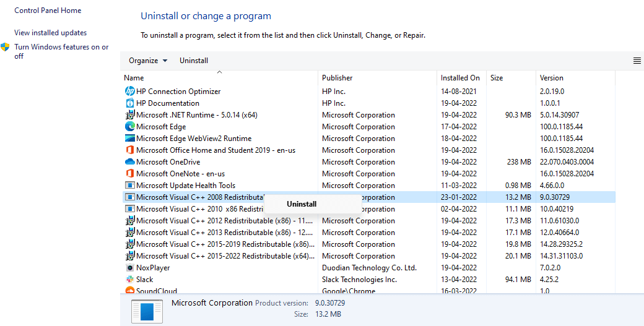Open the Organize dropdown menu
Image resolution: width=644 pixels, height=326 pixels.
point(147,61)
